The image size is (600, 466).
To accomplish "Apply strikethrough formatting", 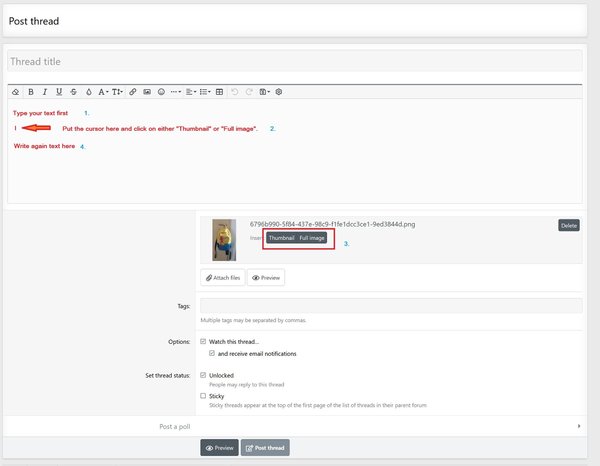I will [x=73, y=91].
